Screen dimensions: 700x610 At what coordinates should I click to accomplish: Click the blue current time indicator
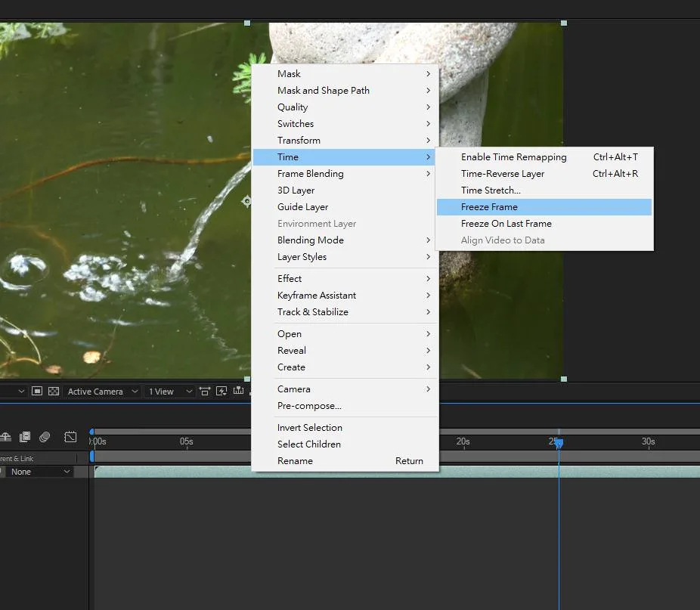point(559,442)
